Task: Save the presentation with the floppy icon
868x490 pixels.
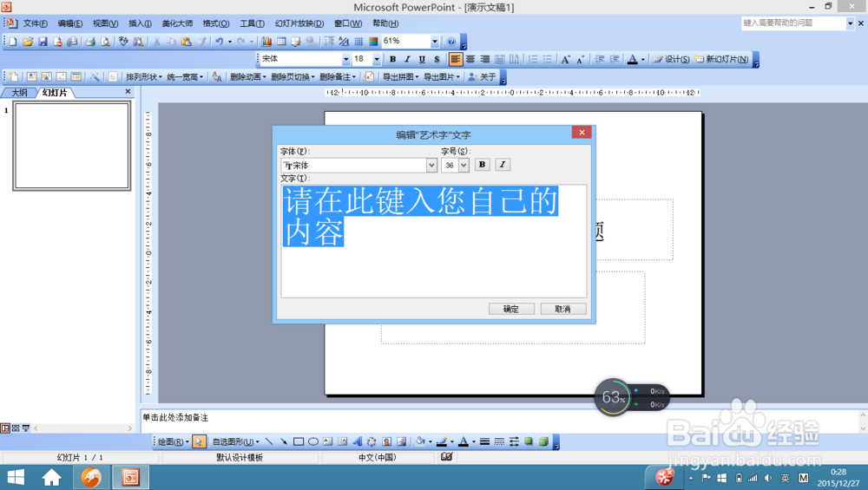Action: click(43, 42)
